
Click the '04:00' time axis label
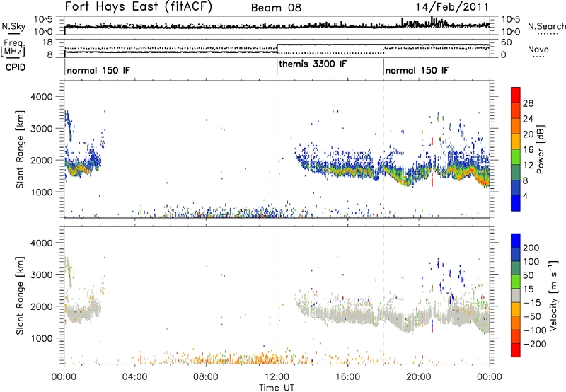[x=135, y=376]
